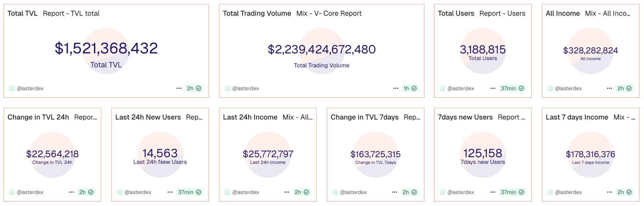
Task: Open the overflow menu on Total Trading Volume card
Action: tap(395, 88)
